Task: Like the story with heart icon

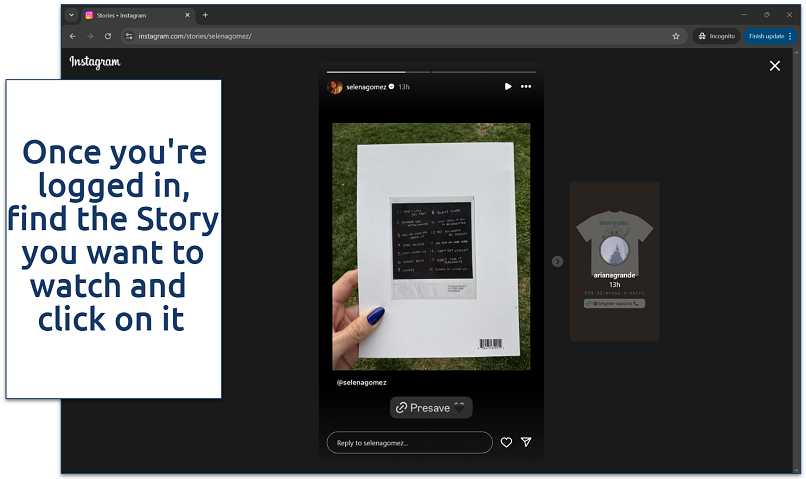Action: click(506, 443)
